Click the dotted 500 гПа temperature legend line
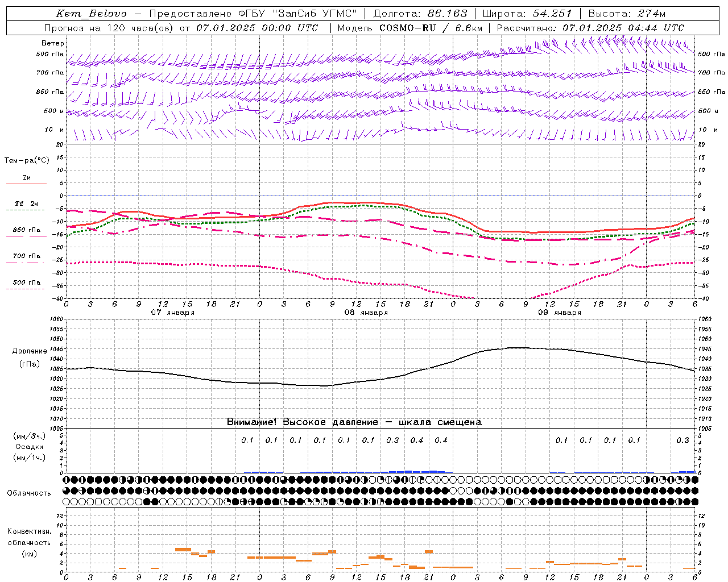The height and width of the screenshot is (582, 728). click(25, 289)
